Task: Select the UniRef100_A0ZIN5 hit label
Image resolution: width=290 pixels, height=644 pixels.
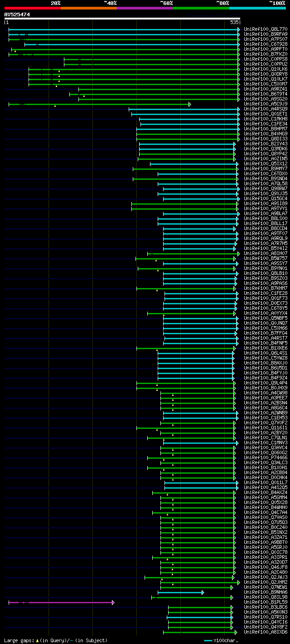Action: point(266,159)
